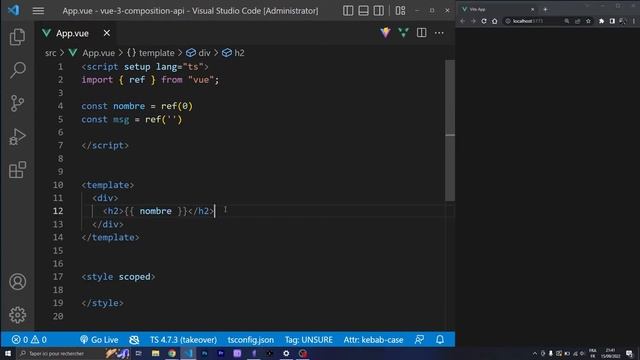The width and height of the screenshot is (640, 360).
Task: Click the share icon in address bar
Action: click(577, 21)
